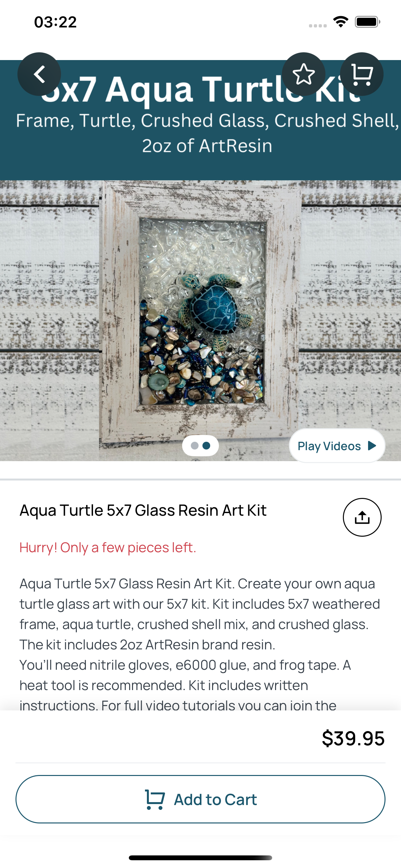The image size is (401, 868).
Task: Share the product via share icon
Action: pyautogui.click(x=362, y=517)
